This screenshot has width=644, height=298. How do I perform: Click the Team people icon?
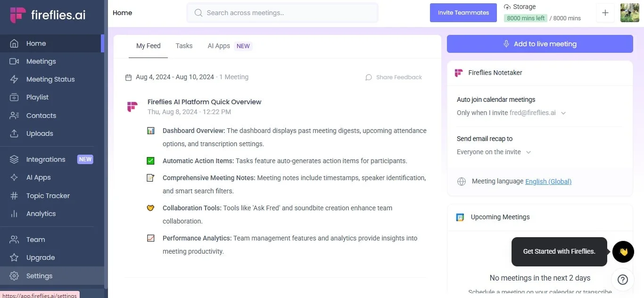(14, 240)
